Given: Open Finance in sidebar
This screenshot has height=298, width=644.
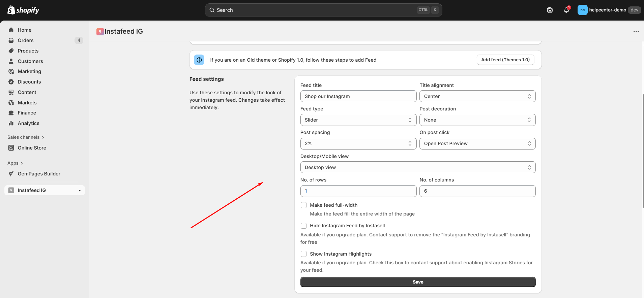Looking at the screenshot, I should click(45, 113).
